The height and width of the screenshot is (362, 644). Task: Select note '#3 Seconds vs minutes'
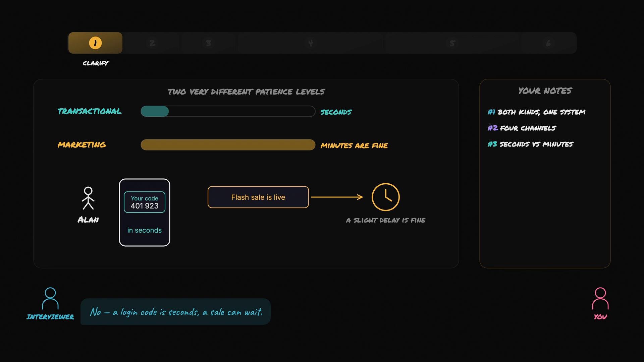pyautogui.click(x=531, y=144)
